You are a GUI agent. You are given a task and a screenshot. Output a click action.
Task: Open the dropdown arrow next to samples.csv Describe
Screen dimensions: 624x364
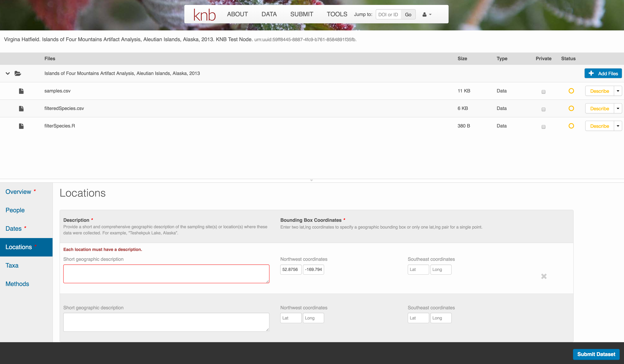pyautogui.click(x=618, y=91)
